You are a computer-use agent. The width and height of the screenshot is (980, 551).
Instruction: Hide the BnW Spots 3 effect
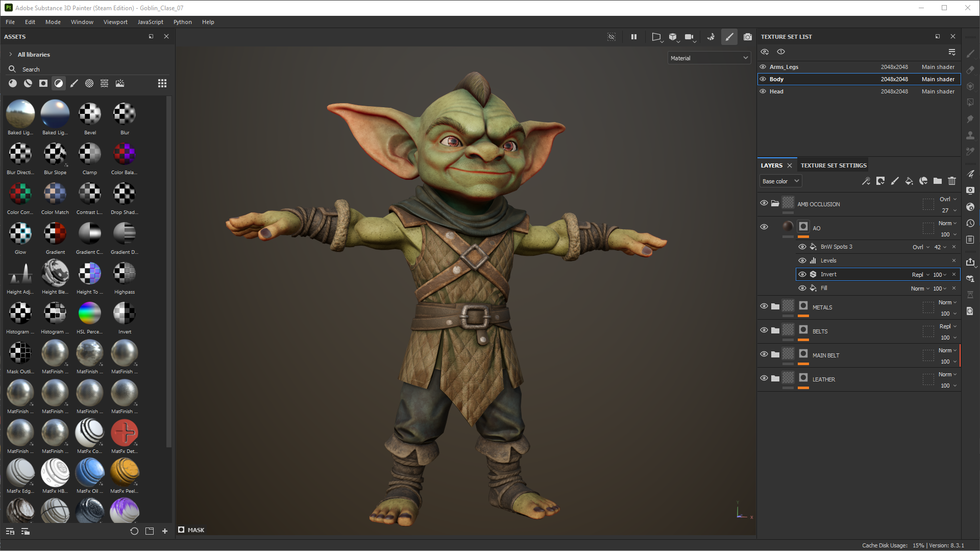(802, 247)
